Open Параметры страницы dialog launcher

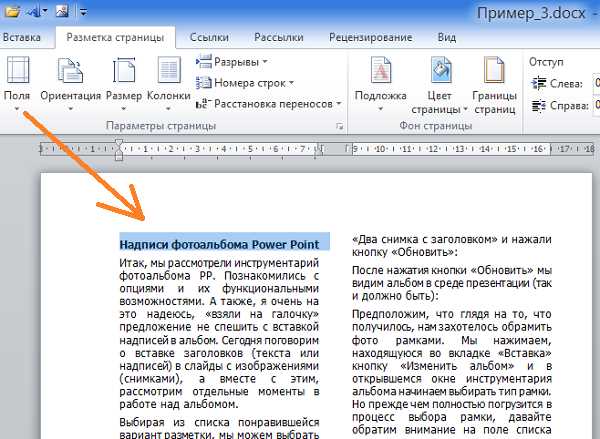(340, 127)
